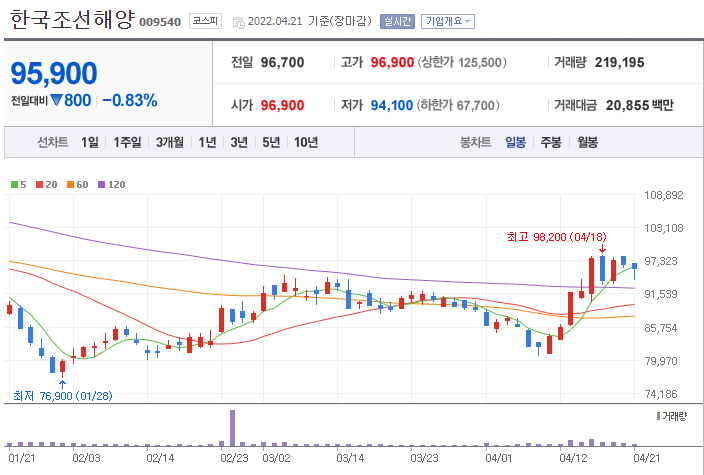Click the 03/23 date axis label
This screenshot has height=475, width=704.
[424, 458]
